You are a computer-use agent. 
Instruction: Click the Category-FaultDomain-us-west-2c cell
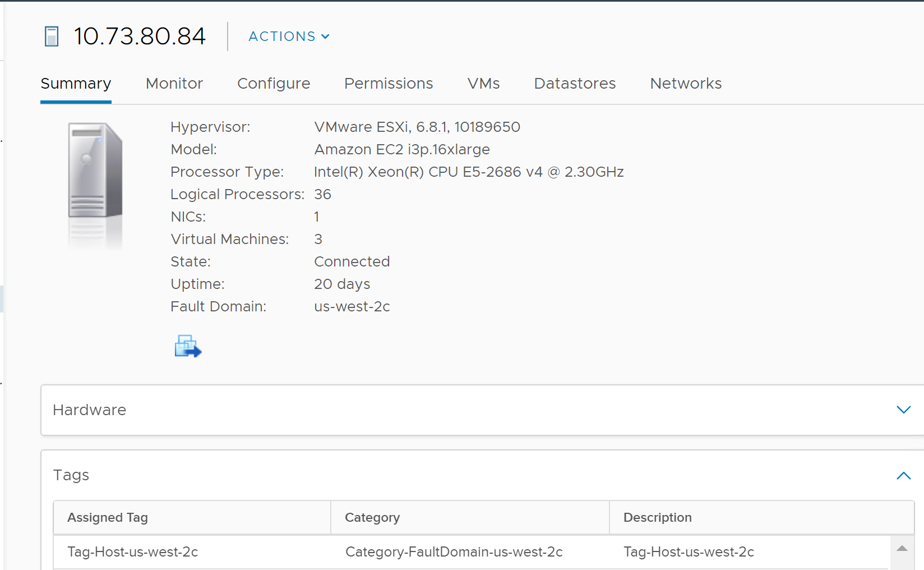click(454, 552)
